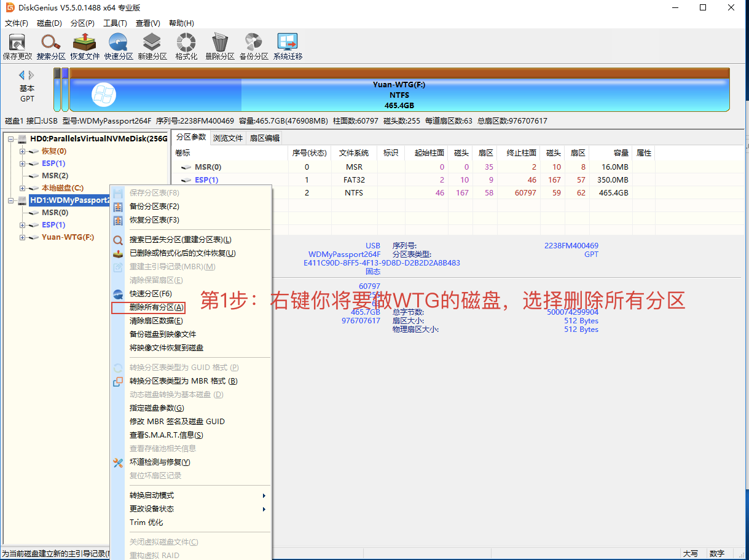
Task: Open Quick Partition (快速分区) from the toolbar
Action: 119,47
